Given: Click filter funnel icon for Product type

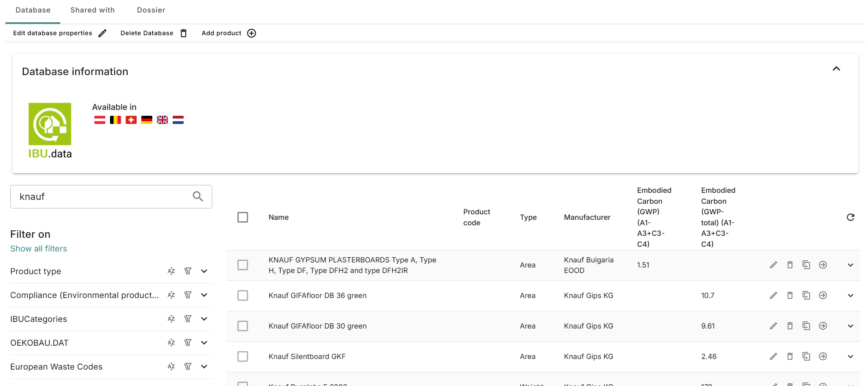Looking at the screenshot, I should tap(188, 271).
